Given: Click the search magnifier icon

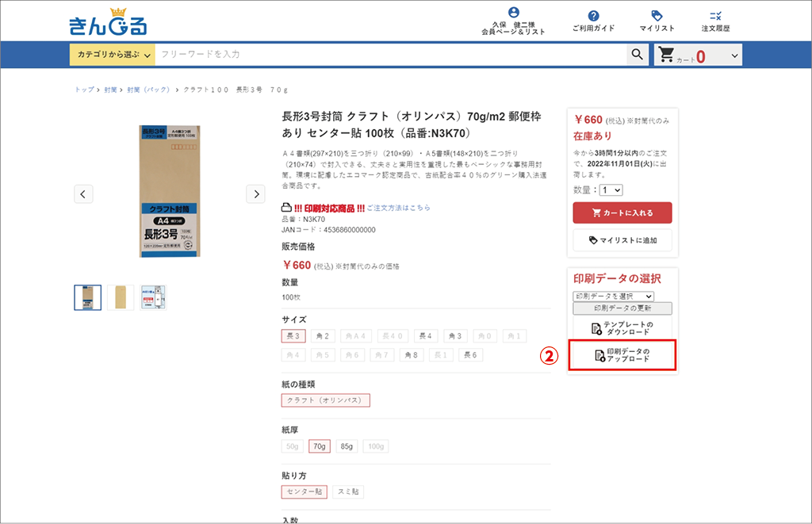Looking at the screenshot, I should (x=637, y=55).
